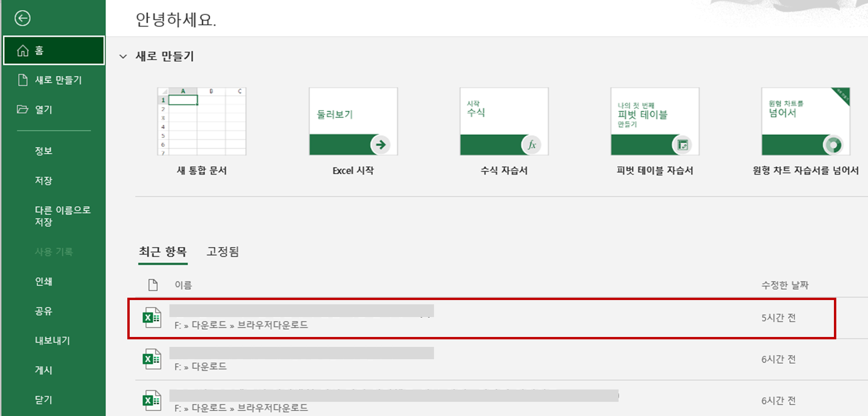Viewport: 868px width, 416px height.
Task: Click the 새로 만들기 document icon in sidebar
Action: (23, 80)
